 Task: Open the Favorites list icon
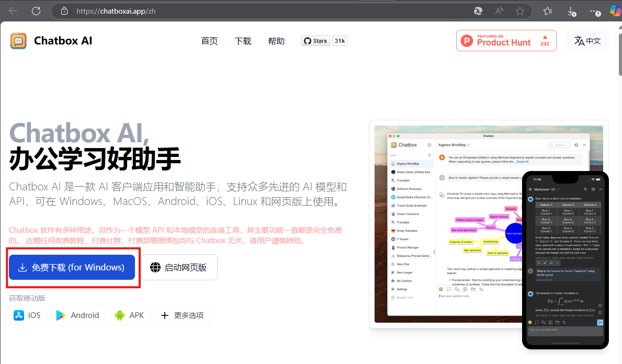coord(548,11)
